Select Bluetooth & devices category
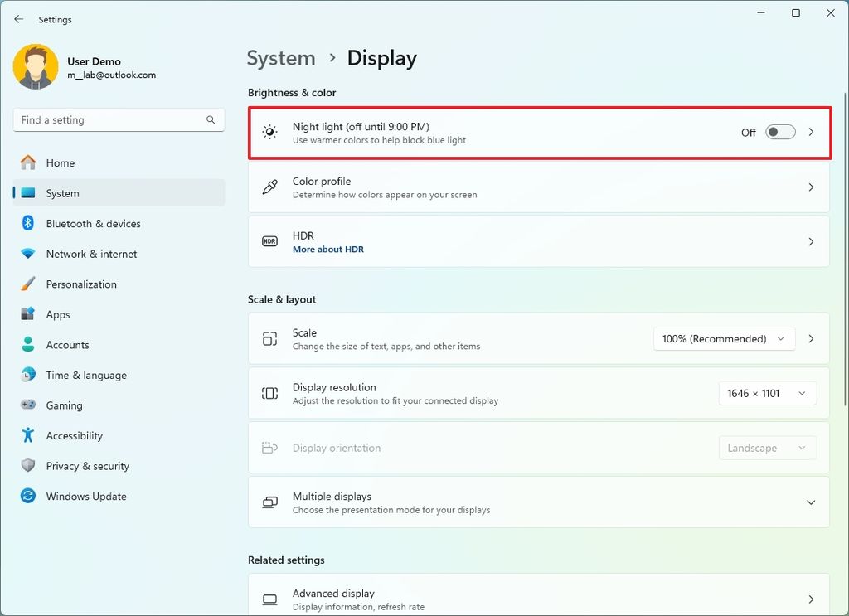 pyautogui.click(x=119, y=224)
